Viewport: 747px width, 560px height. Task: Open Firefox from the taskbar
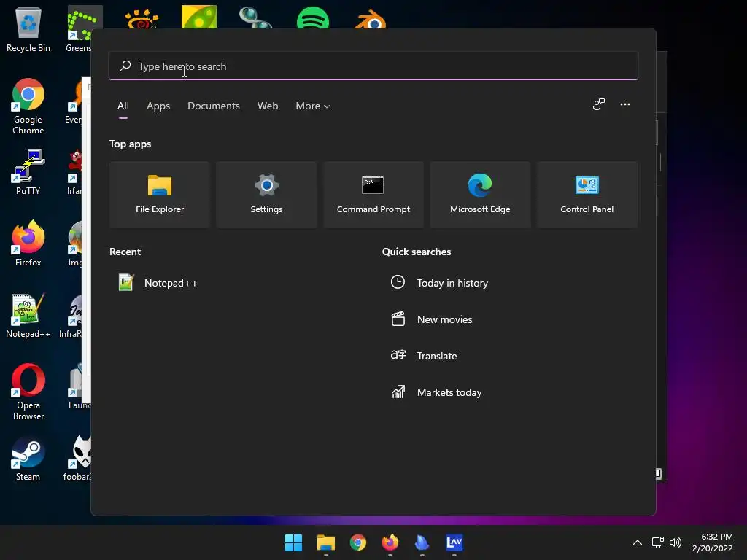(x=390, y=542)
